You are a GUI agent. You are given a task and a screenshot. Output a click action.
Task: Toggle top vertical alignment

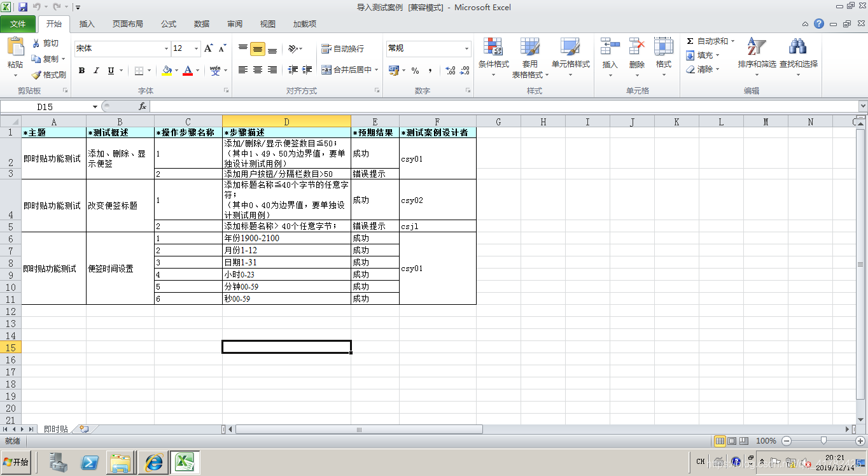(x=243, y=48)
